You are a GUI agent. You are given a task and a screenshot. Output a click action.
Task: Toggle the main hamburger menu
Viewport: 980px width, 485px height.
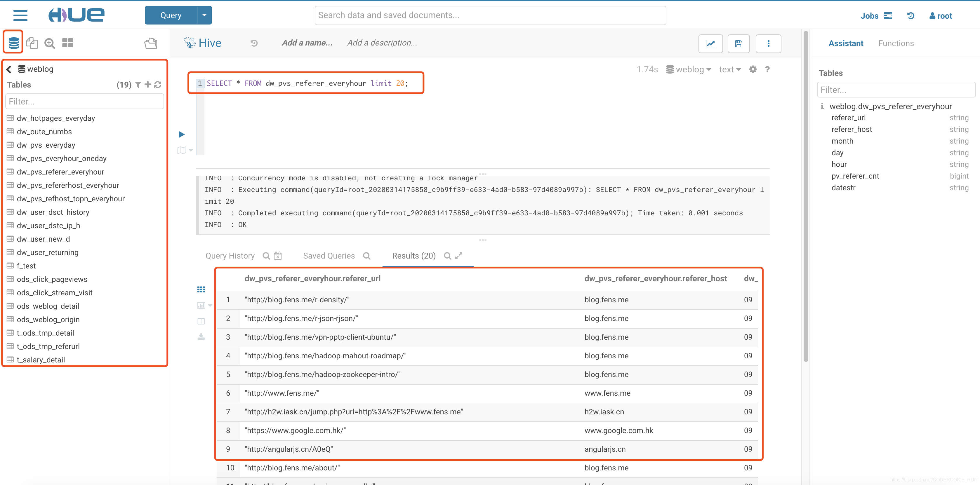[x=20, y=15]
